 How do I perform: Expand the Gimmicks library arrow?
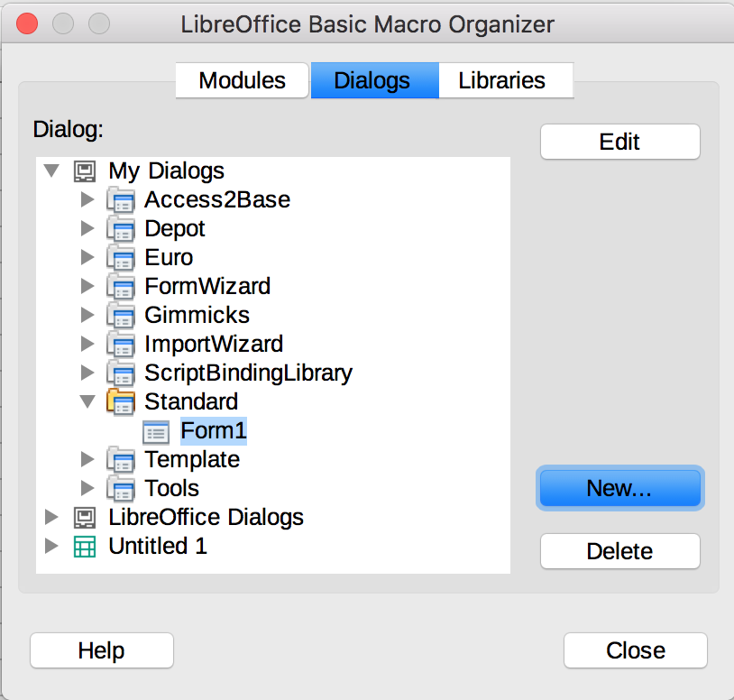[x=87, y=315]
